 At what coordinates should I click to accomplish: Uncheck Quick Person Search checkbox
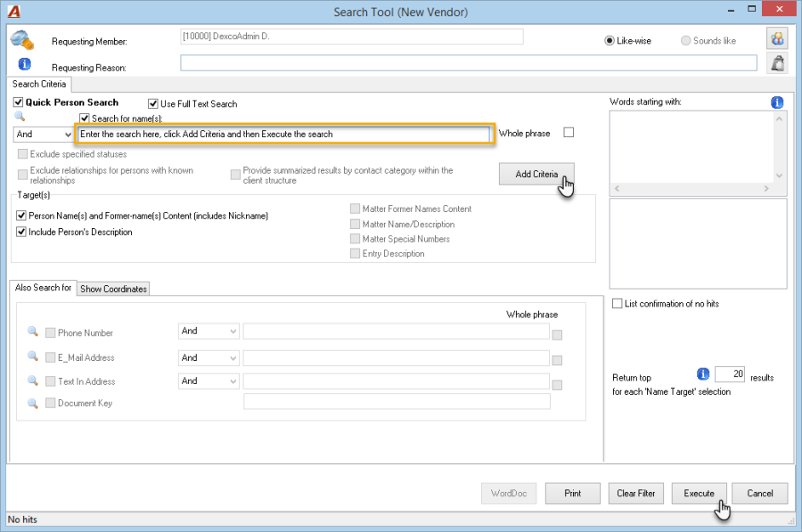(19, 102)
